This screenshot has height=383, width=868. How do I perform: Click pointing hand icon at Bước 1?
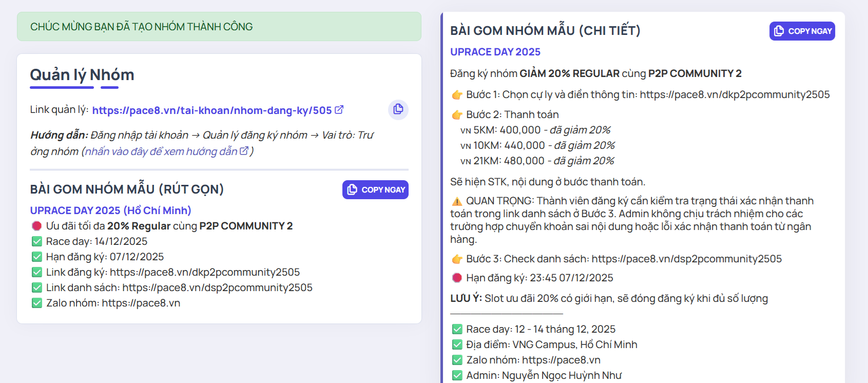(x=457, y=95)
